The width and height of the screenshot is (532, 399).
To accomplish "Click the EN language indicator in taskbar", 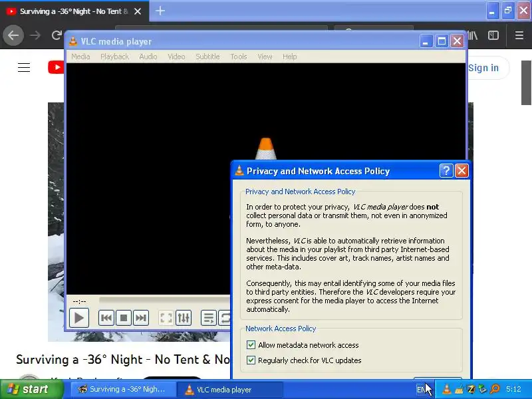I will tap(421, 390).
